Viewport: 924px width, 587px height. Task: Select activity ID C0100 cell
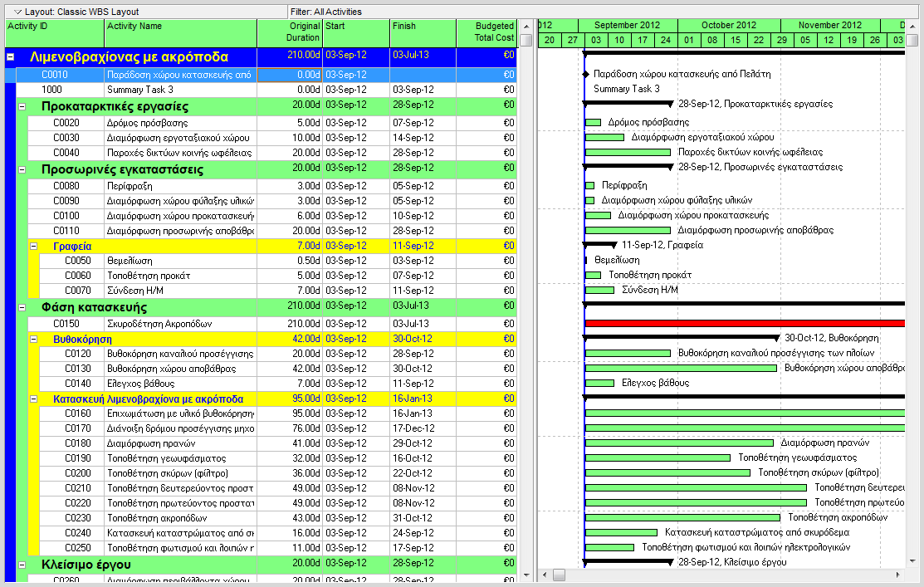coord(66,216)
